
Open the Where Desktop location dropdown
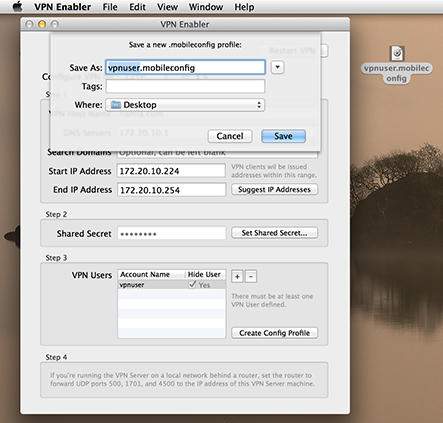tap(185, 105)
